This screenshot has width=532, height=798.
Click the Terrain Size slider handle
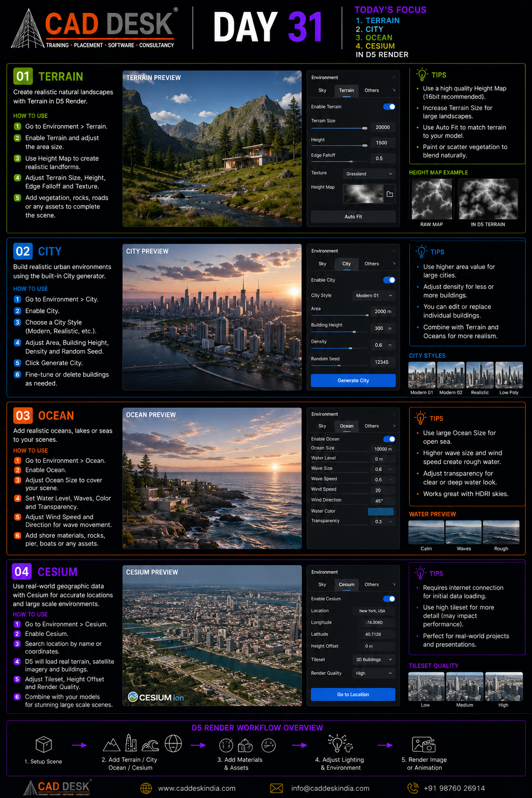365,128
